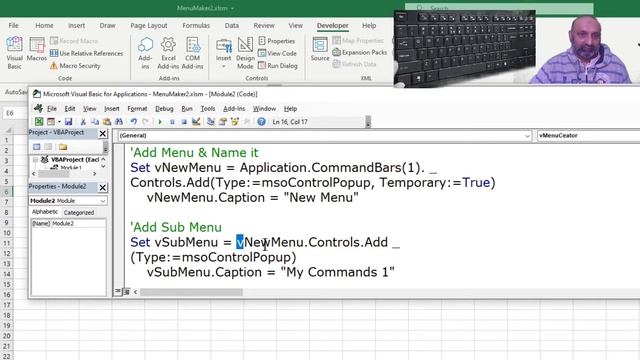640x360 pixels.
Task: Open the VBA Tools menu
Action: click(208, 109)
